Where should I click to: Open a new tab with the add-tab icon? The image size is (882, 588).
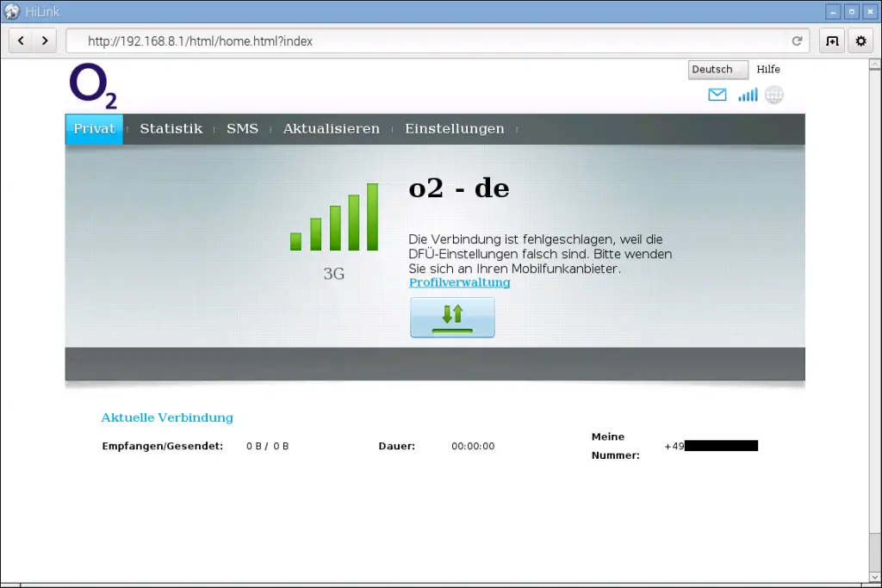coord(832,41)
